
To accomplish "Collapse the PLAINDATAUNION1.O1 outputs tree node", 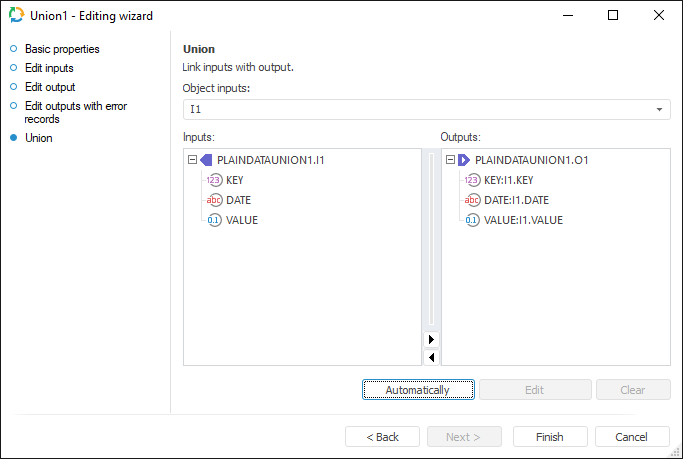I will [x=450, y=160].
